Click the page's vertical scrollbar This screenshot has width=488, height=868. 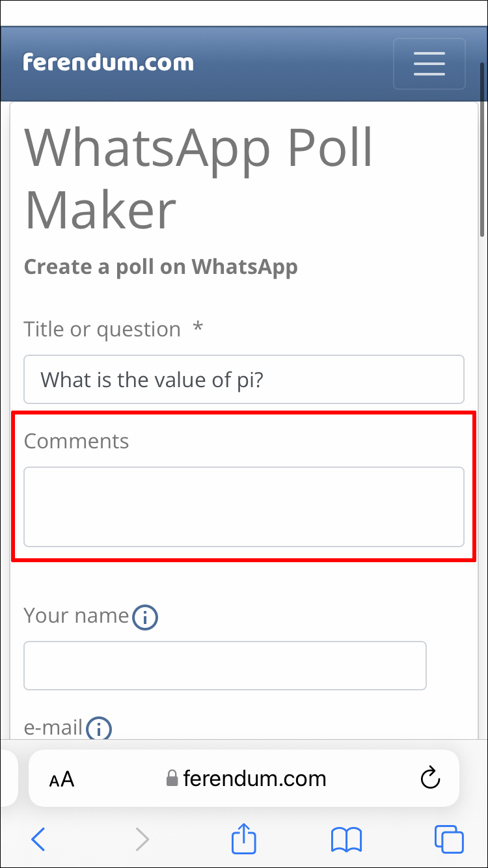[x=482, y=150]
